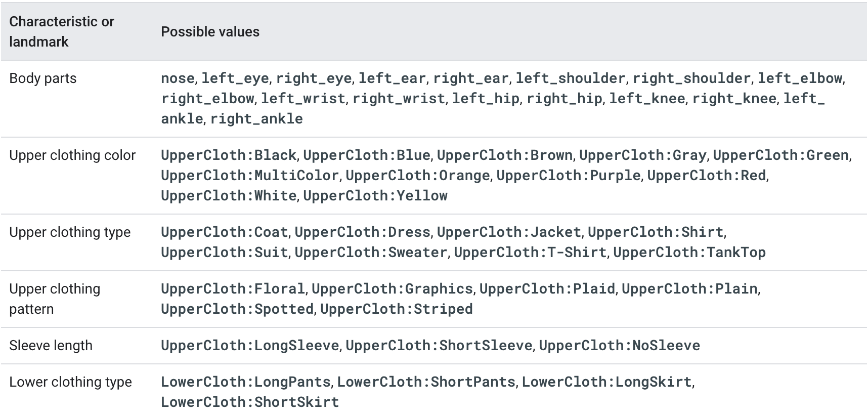This screenshot has width=868, height=416.
Task: Click the "Upper clothing color" row label
Action: (x=72, y=155)
